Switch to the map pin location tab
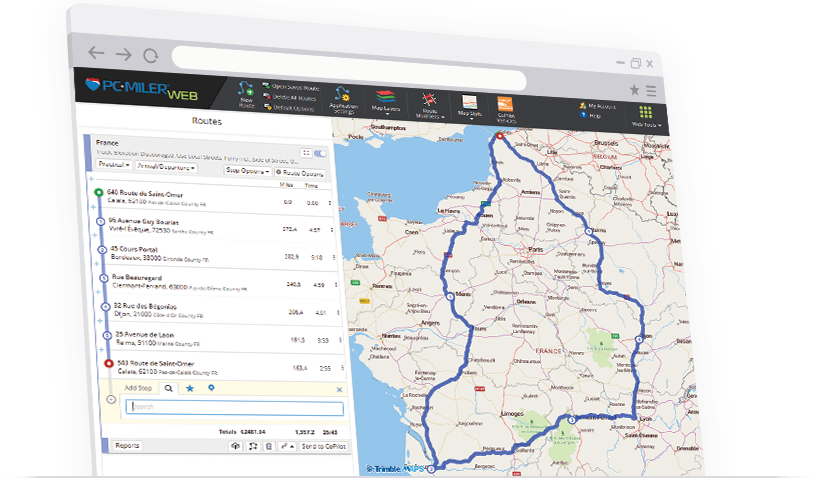823x488 pixels. 211,388
